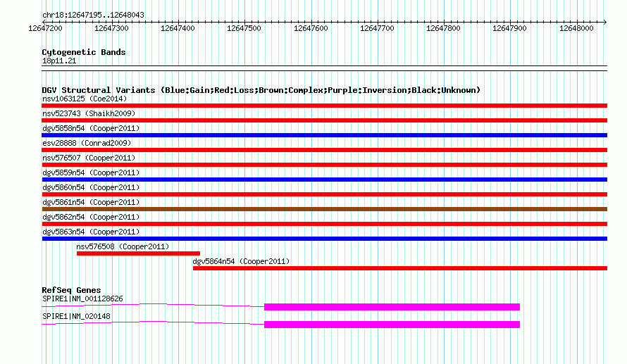
Task: Click ruler position 12647700
Action: pyautogui.click(x=377, y=28)
